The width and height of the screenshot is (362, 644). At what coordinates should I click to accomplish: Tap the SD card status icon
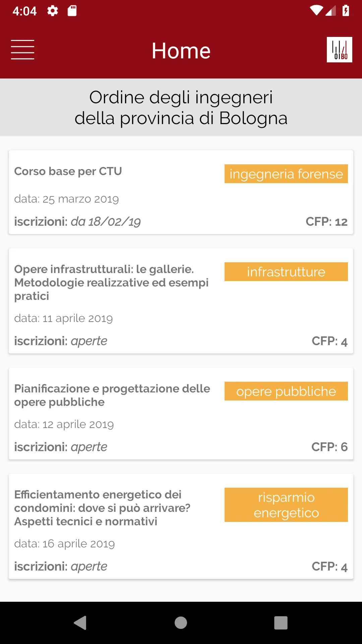click(x=72, y=11)
